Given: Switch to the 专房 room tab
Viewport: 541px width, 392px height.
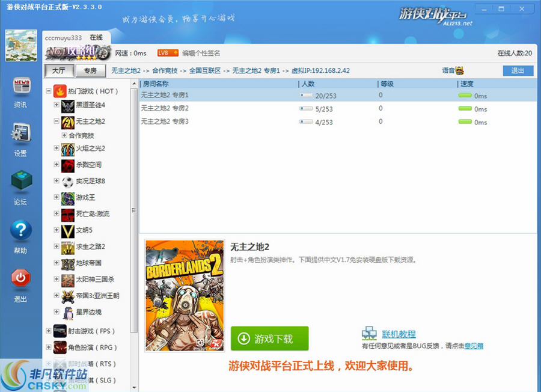Looking at the screenshot, I should point(90,71).
